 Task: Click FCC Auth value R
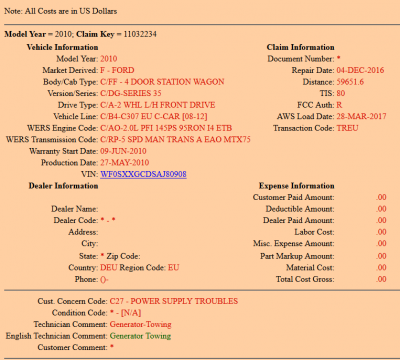pos(339,105)
